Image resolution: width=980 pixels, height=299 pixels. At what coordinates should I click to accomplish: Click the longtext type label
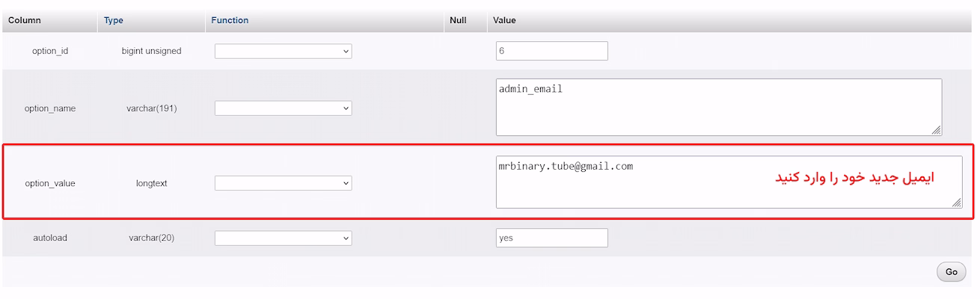[152, 183]
